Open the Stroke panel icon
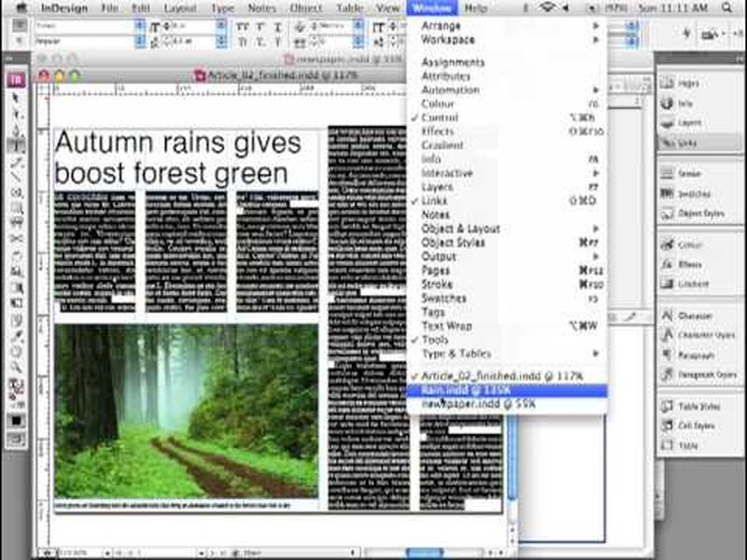 coord(668,174)
